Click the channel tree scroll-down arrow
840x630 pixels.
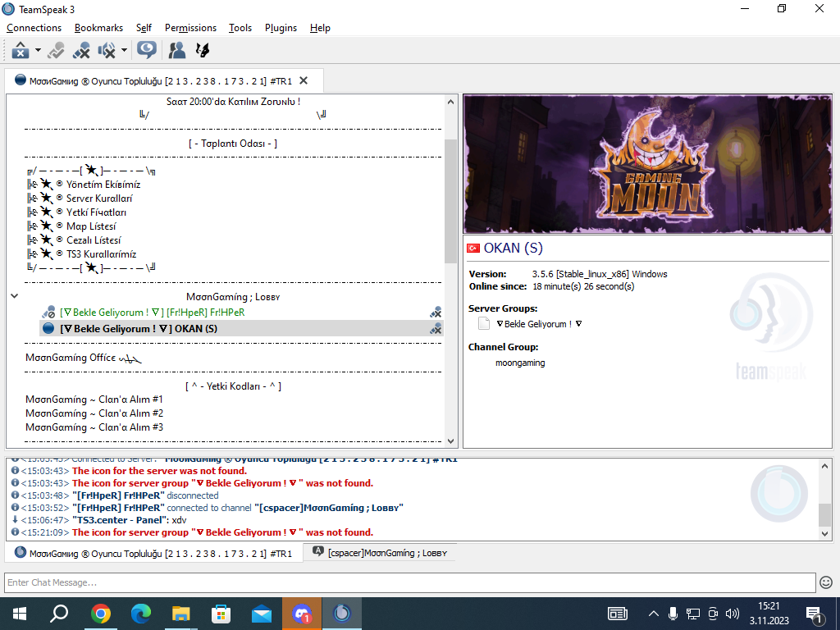pos(450,441)
